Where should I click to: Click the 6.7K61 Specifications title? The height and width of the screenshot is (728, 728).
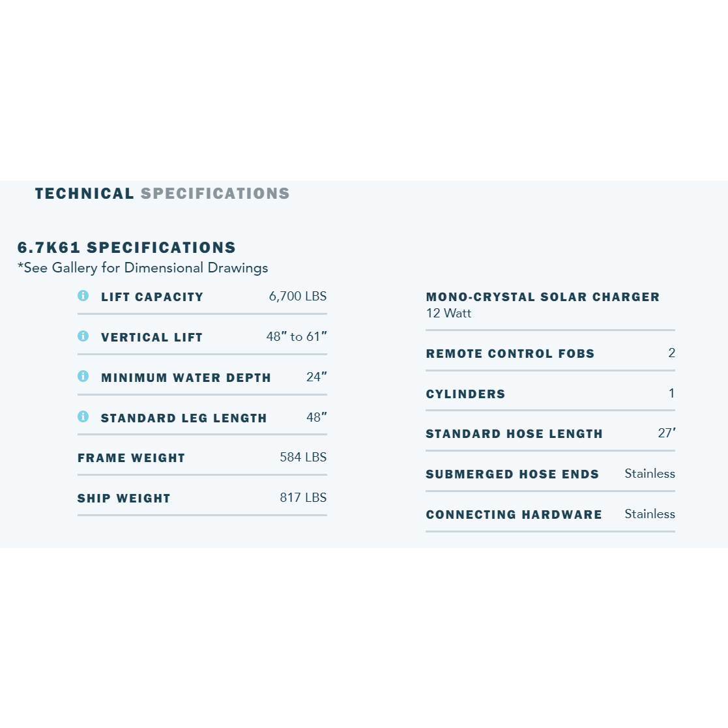[126, 248]
